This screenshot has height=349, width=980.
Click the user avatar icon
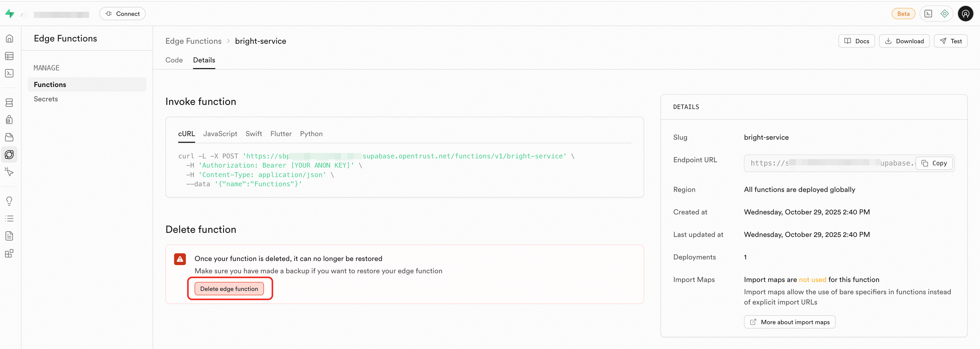[965, 14]
